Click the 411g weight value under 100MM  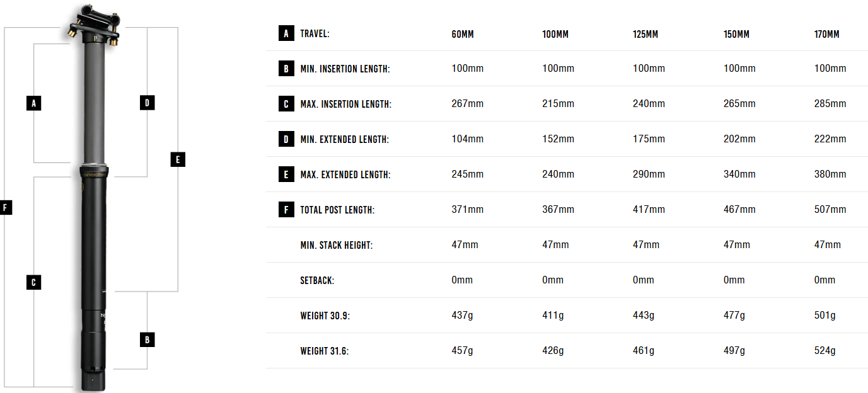click(x=553, y=315)
